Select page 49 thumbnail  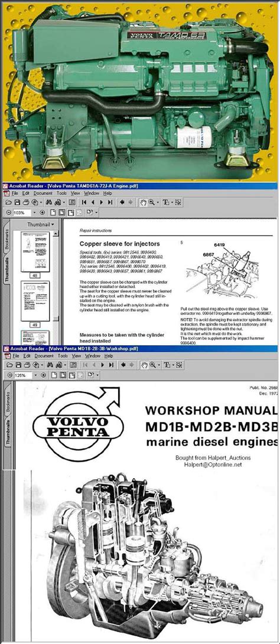coord(35,301)
